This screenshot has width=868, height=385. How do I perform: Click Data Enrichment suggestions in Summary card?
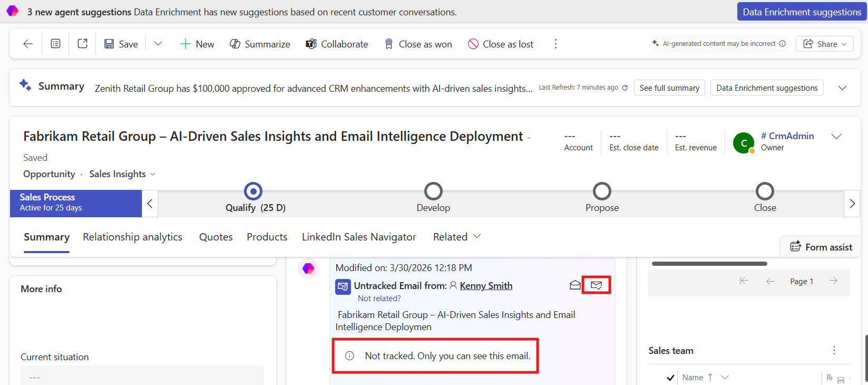pyautogui.click(x=767, y=88)
